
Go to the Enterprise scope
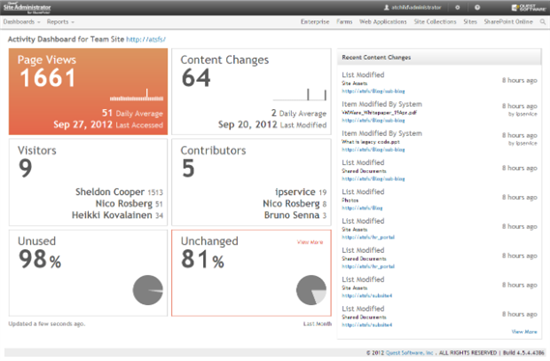point(315,22)
